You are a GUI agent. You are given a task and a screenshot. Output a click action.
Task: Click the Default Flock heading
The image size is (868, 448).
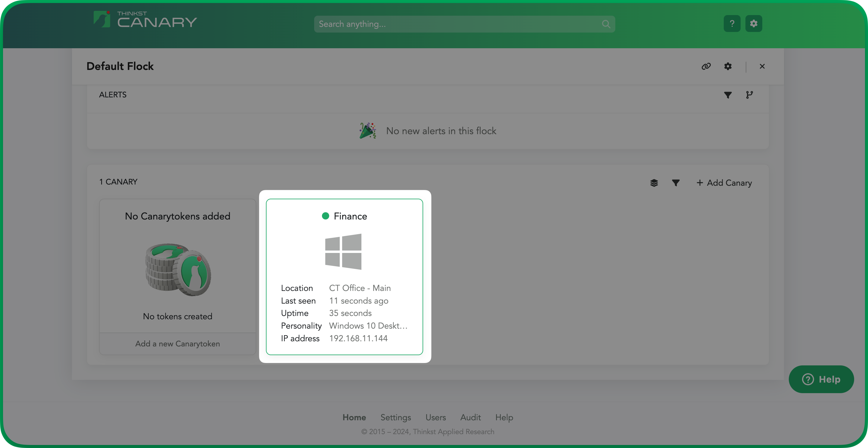pyautogui.click(x=120, y=66)
